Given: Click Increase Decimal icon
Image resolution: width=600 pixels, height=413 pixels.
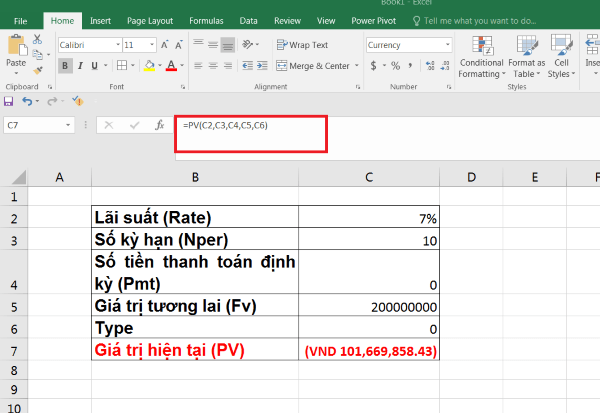Looking at the screenshot, I should coord(430,66).
